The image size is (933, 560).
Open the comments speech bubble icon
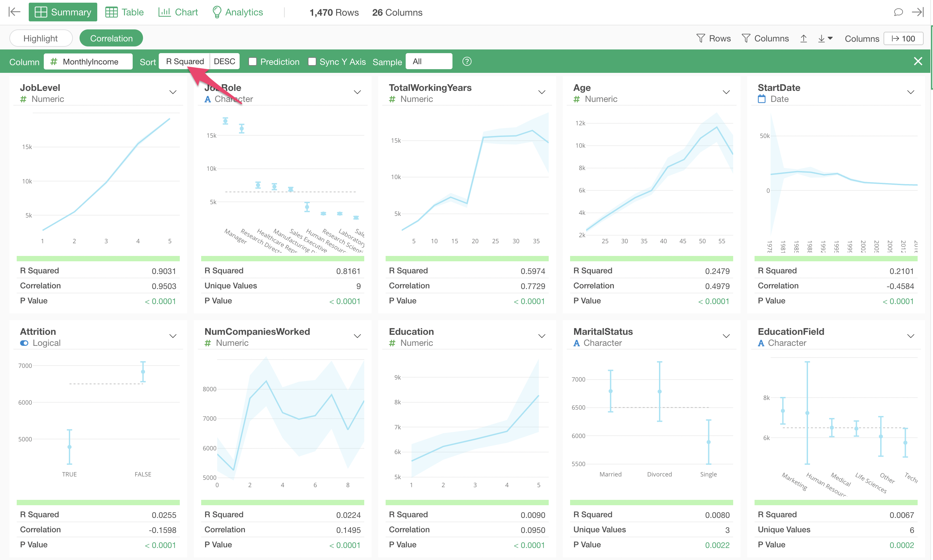[x=898, y=12]
